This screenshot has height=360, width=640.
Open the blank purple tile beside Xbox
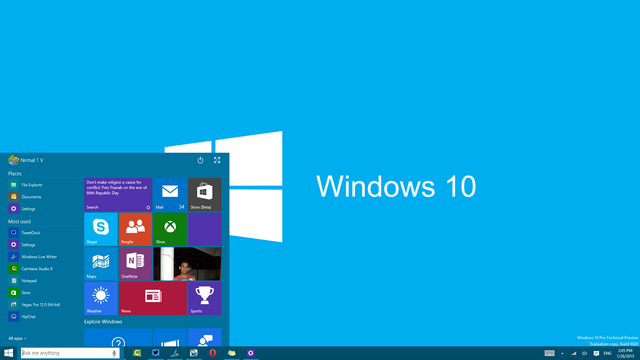[204, 229]
